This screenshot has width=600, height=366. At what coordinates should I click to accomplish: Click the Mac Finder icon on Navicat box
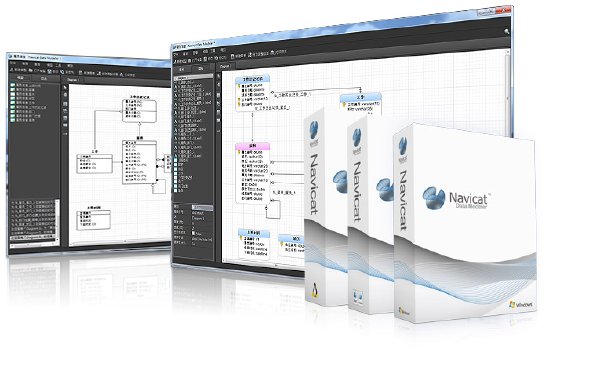click(358, 297)
